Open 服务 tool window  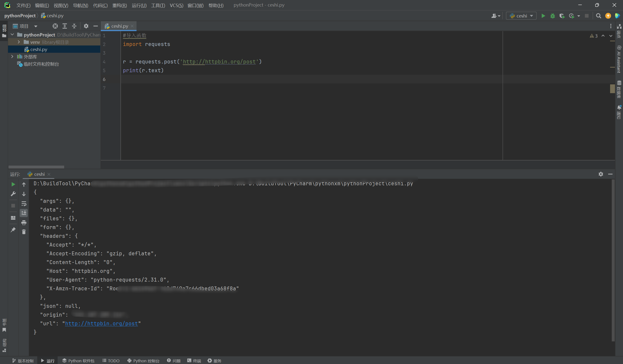(x=214, y=361)
